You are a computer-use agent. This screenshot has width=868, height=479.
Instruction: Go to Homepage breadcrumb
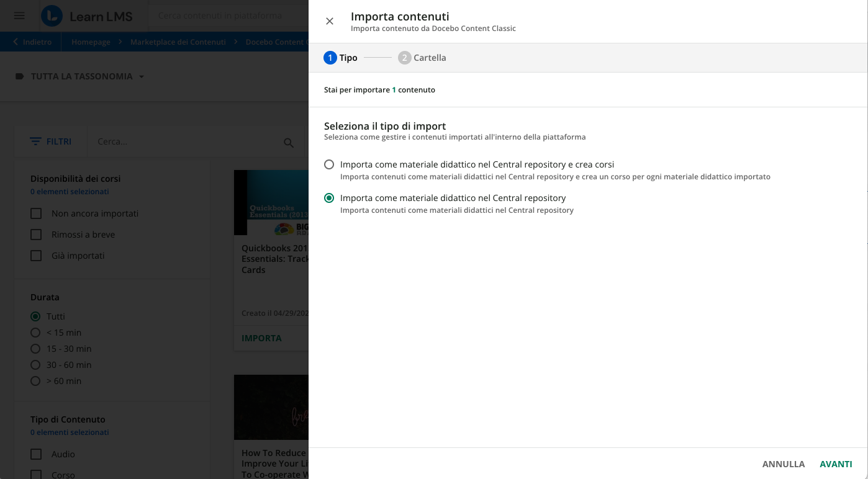point(91,42)
